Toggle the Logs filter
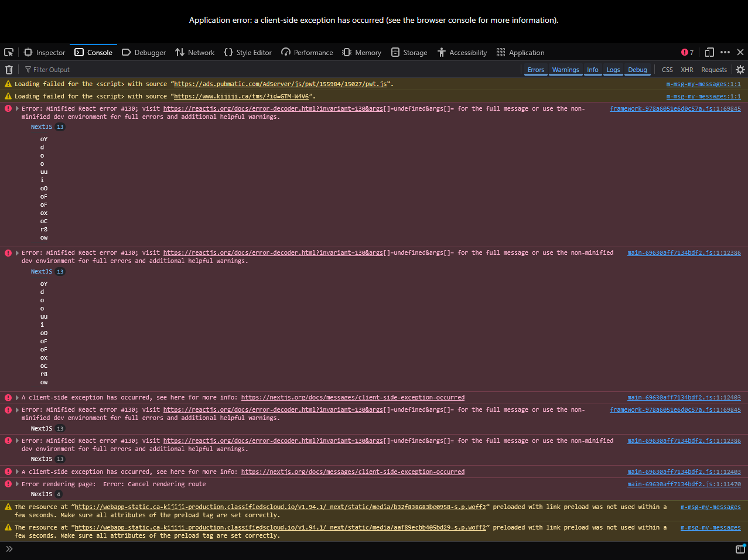The width and height of the screenshot is (748, 560). [613, 70]
